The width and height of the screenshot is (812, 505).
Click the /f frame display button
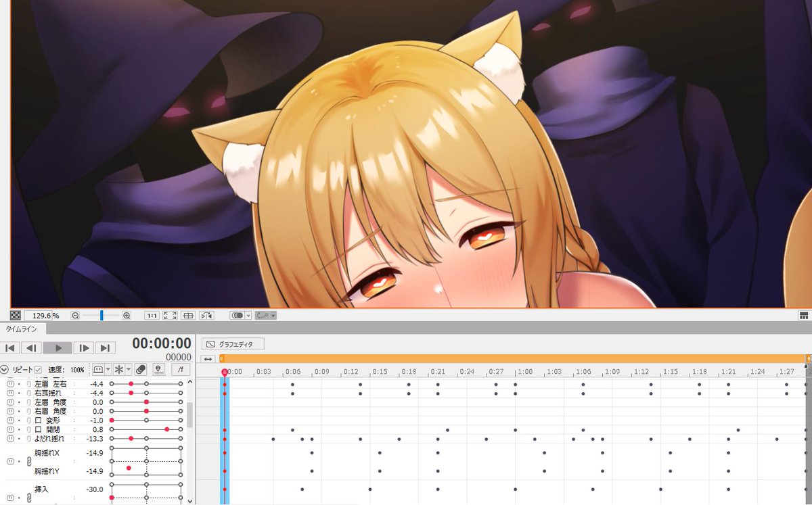point(181,370)
